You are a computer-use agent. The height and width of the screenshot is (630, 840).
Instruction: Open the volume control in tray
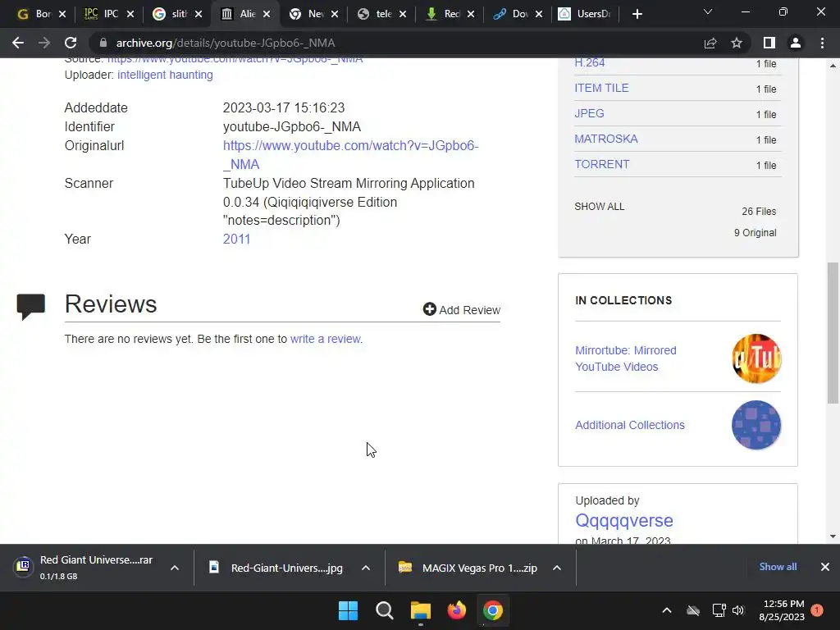click(x=738, y=610)
